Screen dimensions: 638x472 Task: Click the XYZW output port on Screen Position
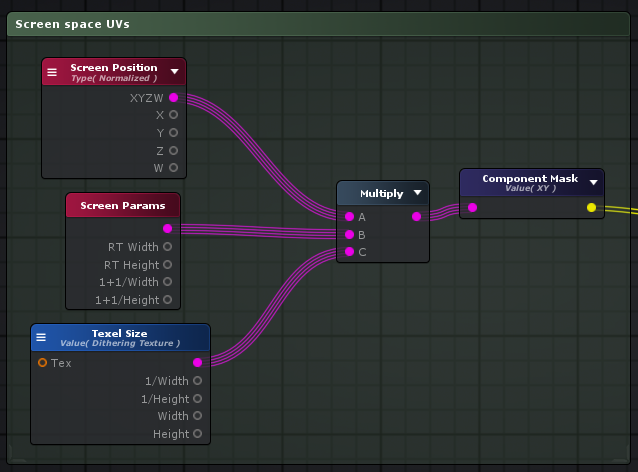[x=174, y=98]
